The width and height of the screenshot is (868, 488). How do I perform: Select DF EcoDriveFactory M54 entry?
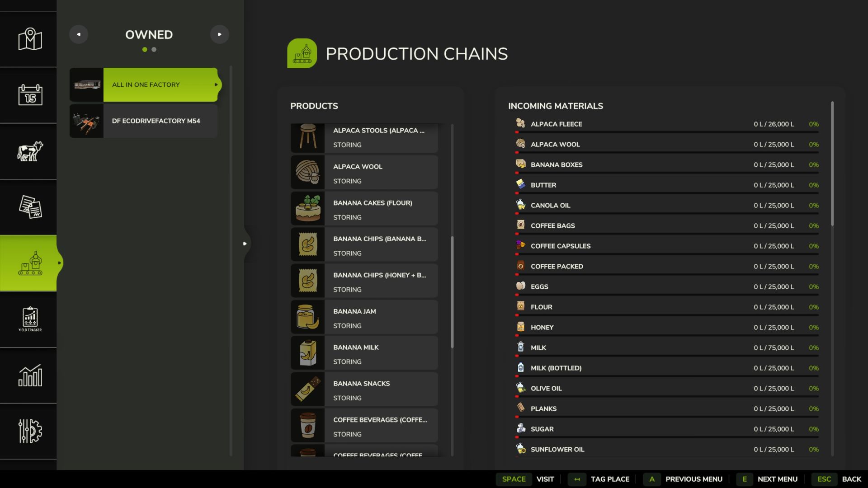(143, 121)
